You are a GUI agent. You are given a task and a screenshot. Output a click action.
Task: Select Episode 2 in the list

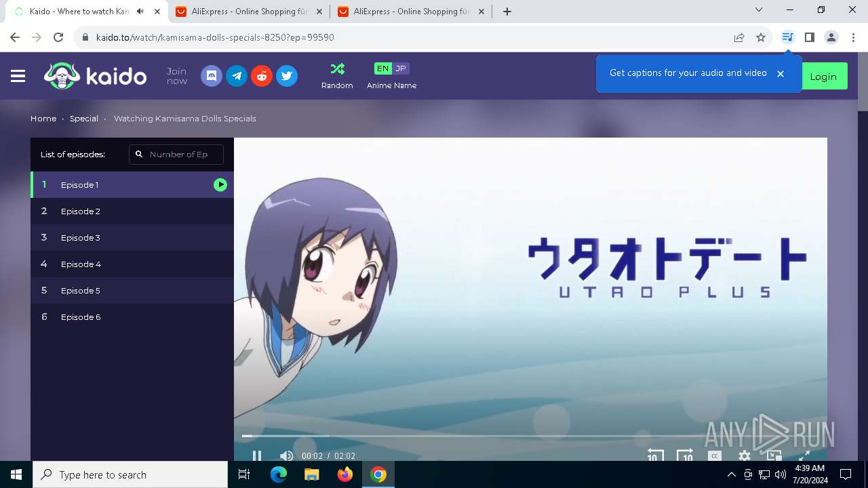tap(132, 211)
